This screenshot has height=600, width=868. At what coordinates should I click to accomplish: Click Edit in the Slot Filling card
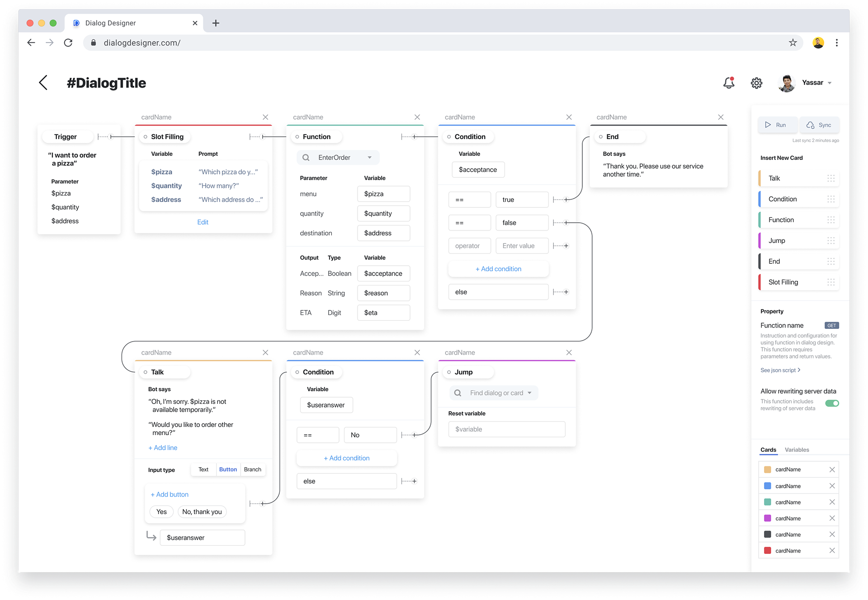coord(203,222)
